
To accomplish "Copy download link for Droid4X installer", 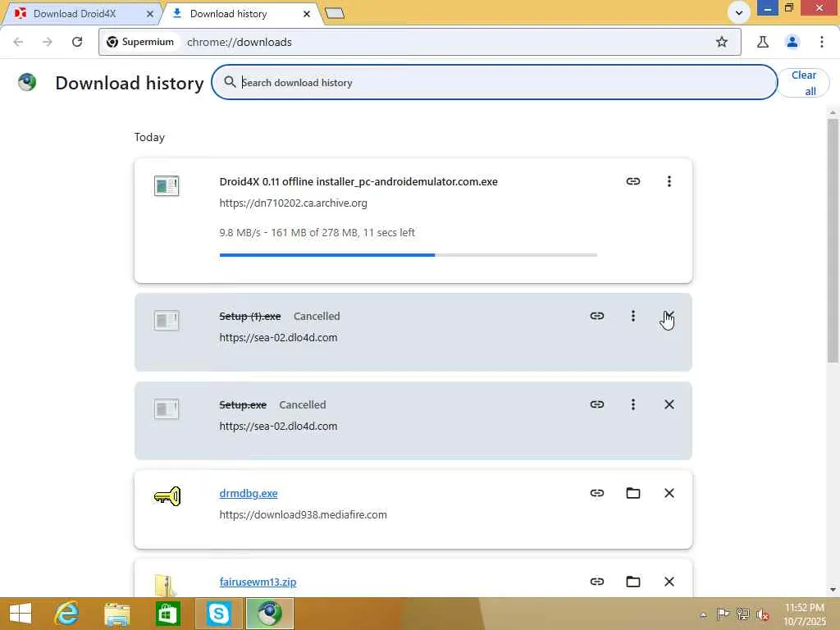I will tap(632, 181).
